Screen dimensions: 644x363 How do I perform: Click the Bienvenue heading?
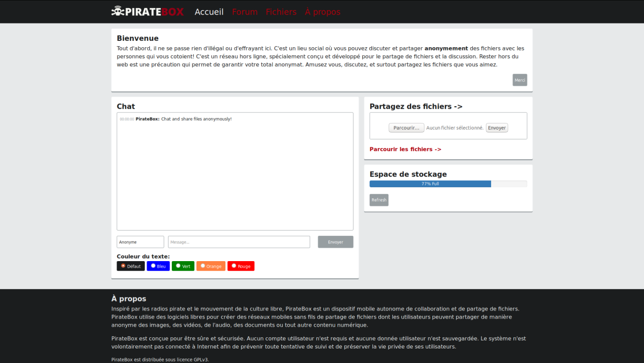pyautogui.click(x=138, y=38)
